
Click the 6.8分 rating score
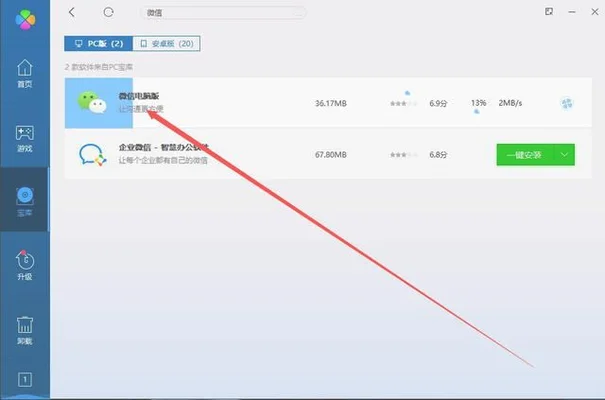point(438,155)
